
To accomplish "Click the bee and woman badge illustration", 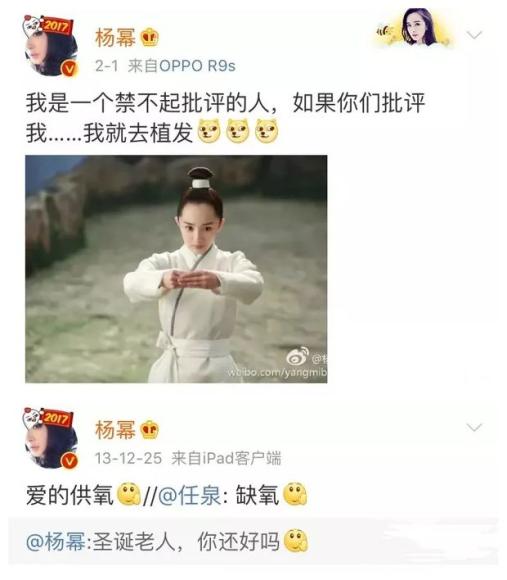I will [x=413, y=28].
